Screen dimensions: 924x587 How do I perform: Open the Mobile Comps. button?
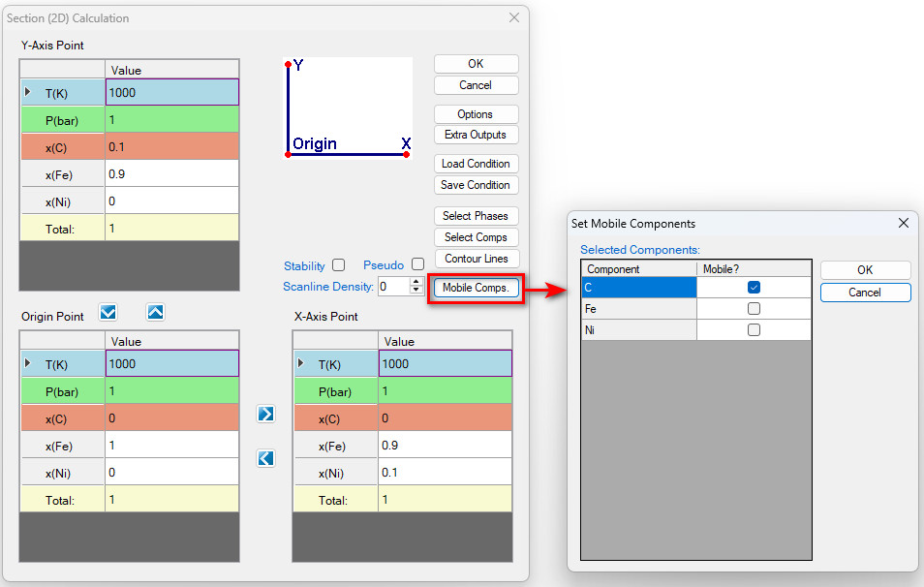click(x=476, y=288)
